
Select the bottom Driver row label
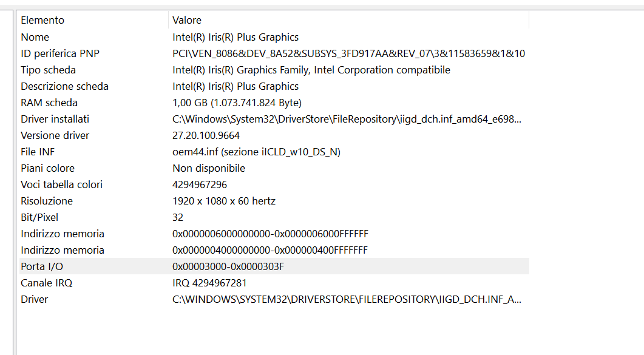(x=35, y=300)
